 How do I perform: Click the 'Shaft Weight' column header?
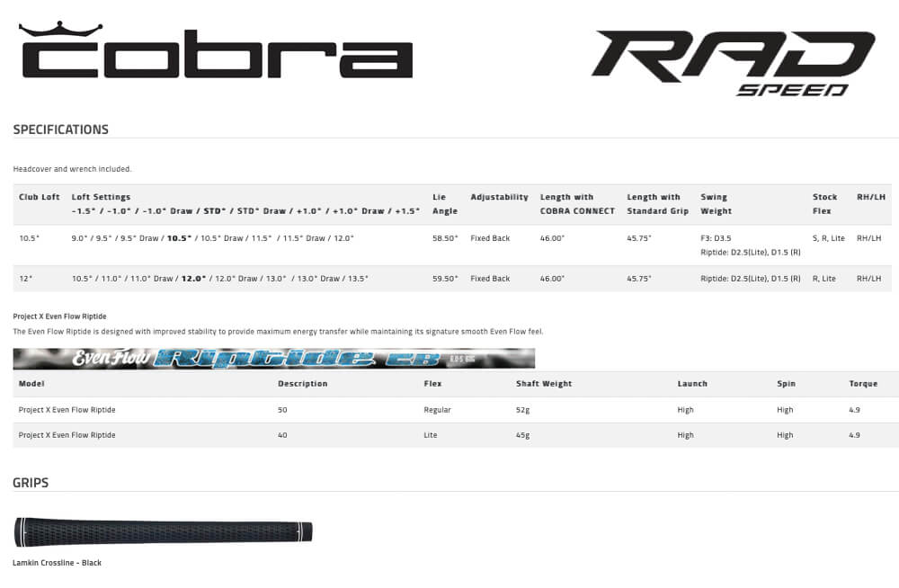544,384
